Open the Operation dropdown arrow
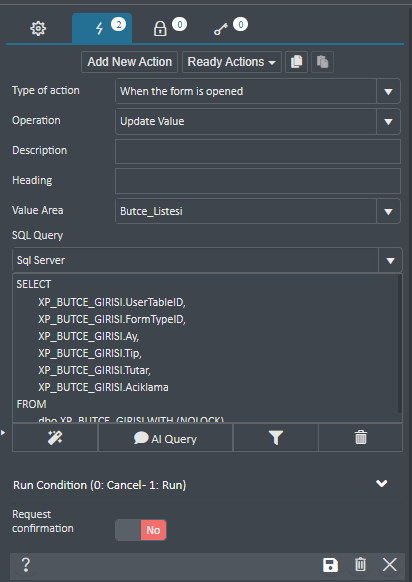Image resolution: width=412 pixels, height=582 pixels. (x=388, y=121)
